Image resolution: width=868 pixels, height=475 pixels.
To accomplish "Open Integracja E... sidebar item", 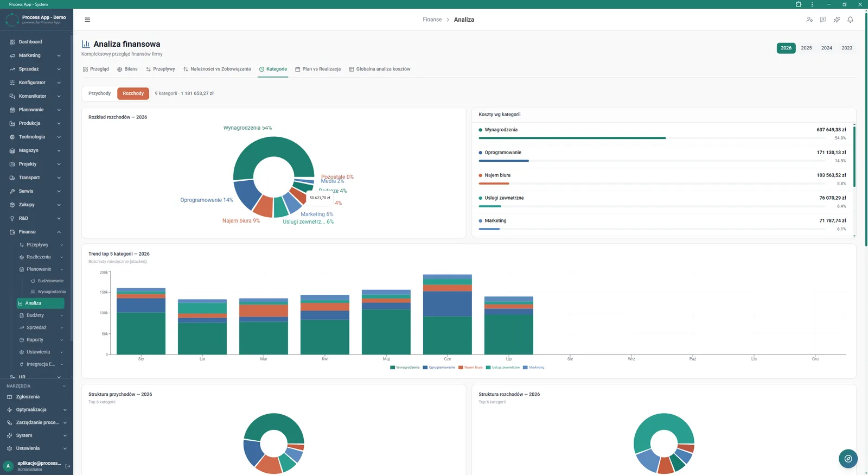I will pyautogui.click(x=41, y=364).
